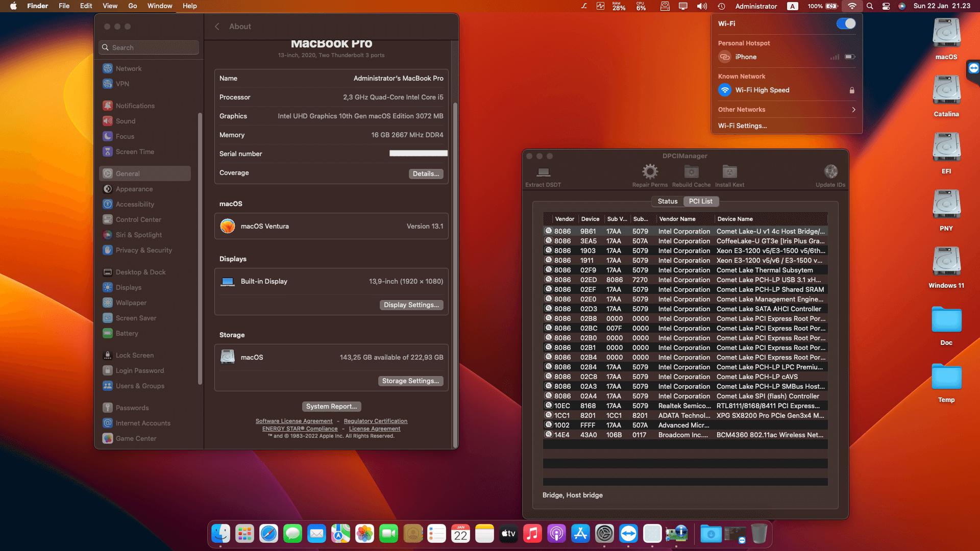Open TeamViewer in Dock

[x=629, y=534]
